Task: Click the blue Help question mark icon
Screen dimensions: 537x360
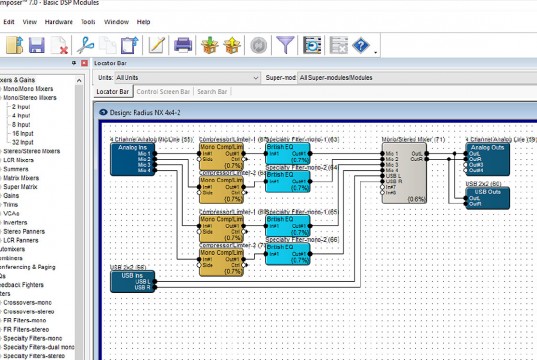Action: [x=361, y=45]
